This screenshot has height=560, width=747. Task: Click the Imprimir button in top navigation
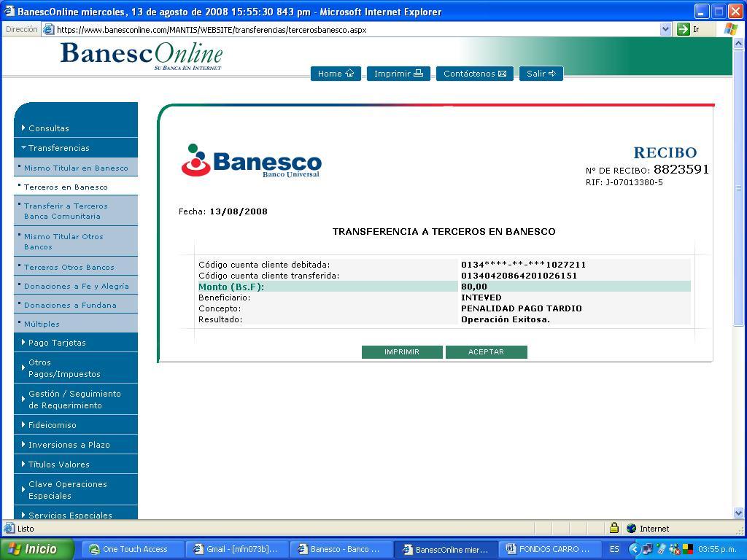point(398,74)
